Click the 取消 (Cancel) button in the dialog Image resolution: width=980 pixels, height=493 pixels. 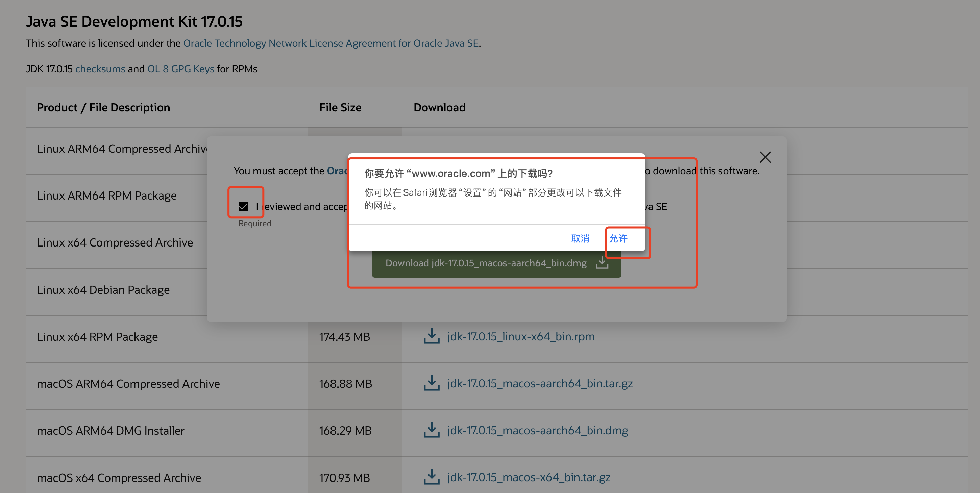(580, 238)
